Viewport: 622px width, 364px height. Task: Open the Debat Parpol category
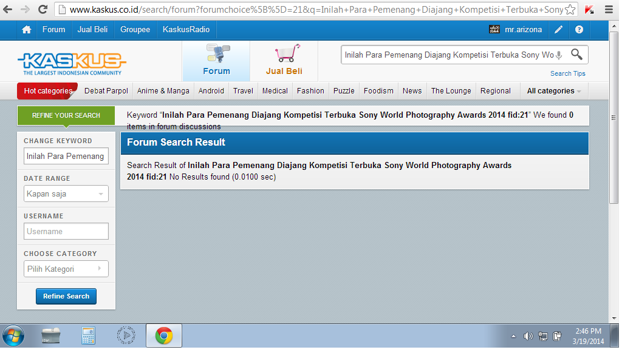(x=106, y=91)
